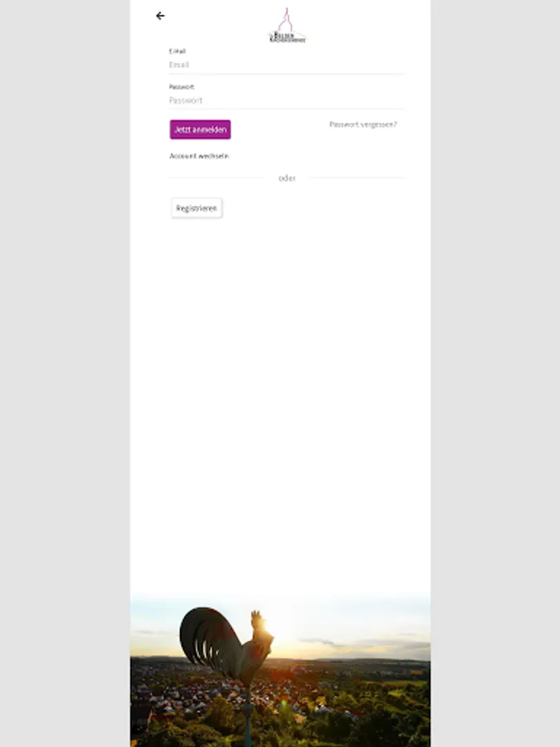Click the 'oder' divider text

[287, 178]
